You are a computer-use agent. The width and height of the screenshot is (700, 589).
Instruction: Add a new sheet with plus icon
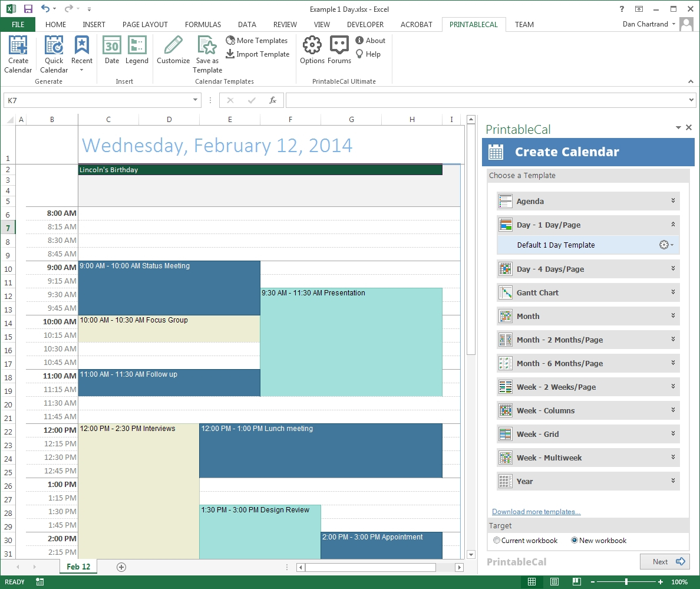click(x=121, y=567)
